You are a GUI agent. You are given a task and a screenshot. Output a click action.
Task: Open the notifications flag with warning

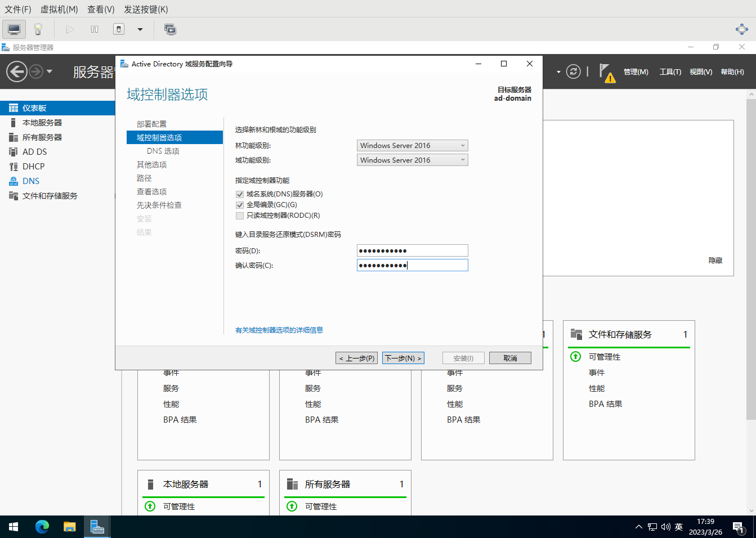click(x=606, y=73)
